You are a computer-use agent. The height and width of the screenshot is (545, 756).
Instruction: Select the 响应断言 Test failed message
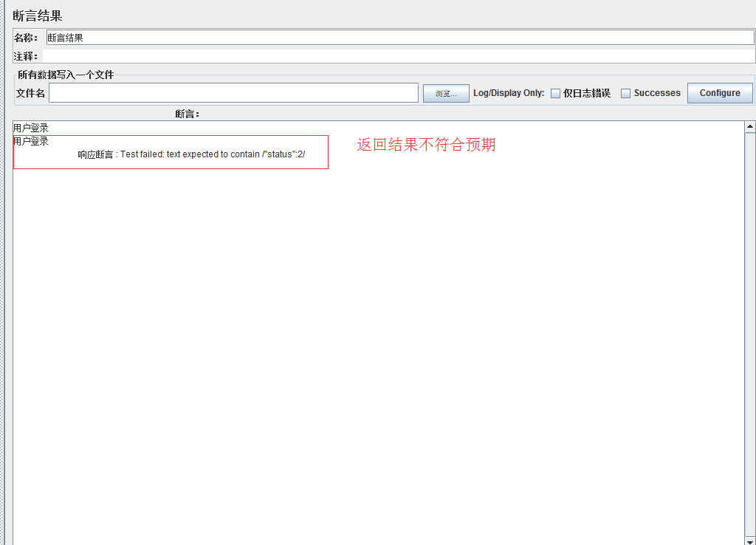(191, 154)
